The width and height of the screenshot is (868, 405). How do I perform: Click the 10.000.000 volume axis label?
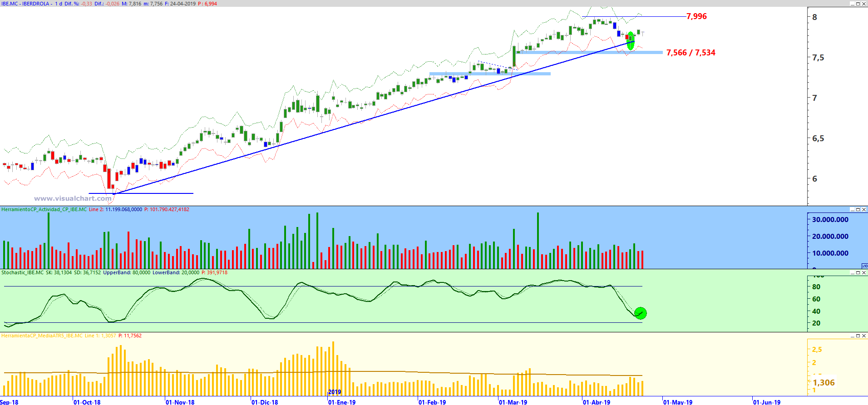point(830,253)
